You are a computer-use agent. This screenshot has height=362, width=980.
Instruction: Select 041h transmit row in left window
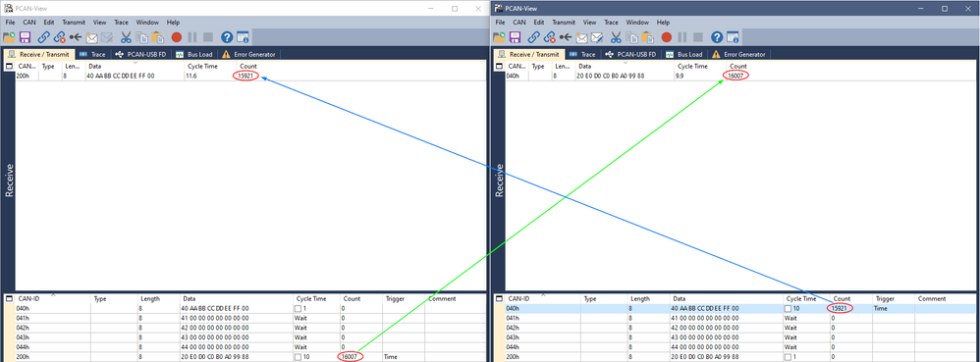click(250, 318)
